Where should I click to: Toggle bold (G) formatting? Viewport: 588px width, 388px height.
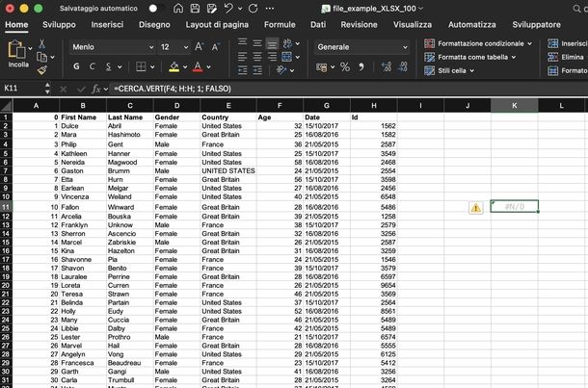(x=76, y=66)
